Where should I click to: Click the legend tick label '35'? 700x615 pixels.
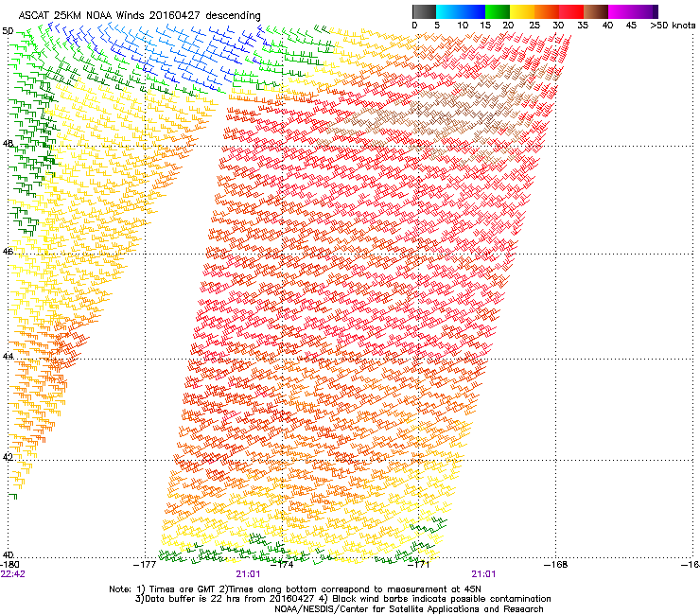tap(583, 26)
